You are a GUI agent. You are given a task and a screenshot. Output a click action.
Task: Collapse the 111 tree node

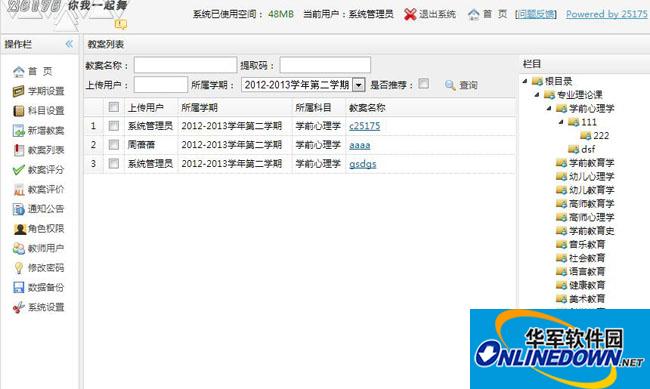point(561,122)
